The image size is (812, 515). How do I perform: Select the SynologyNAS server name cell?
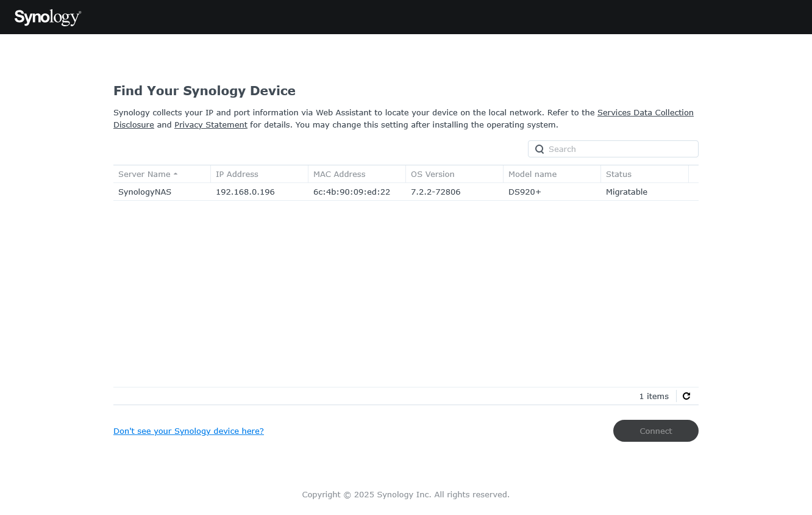tap(145, 192)
